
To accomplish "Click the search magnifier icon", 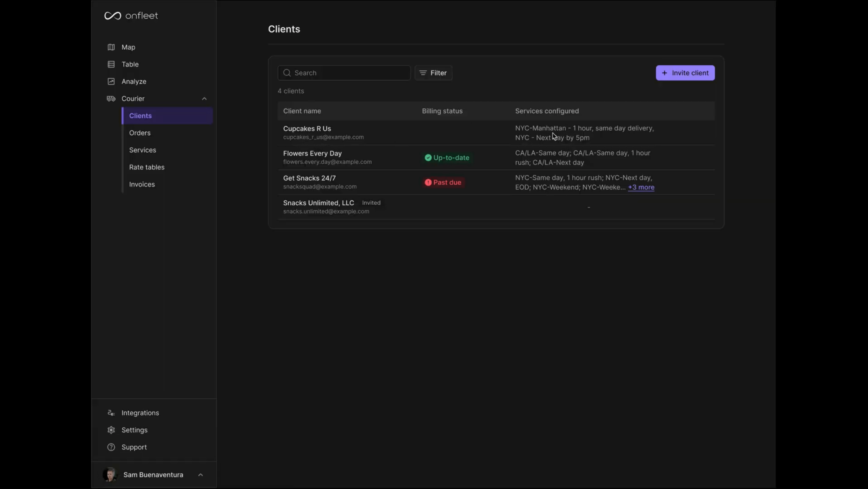I will pos(287,73).
